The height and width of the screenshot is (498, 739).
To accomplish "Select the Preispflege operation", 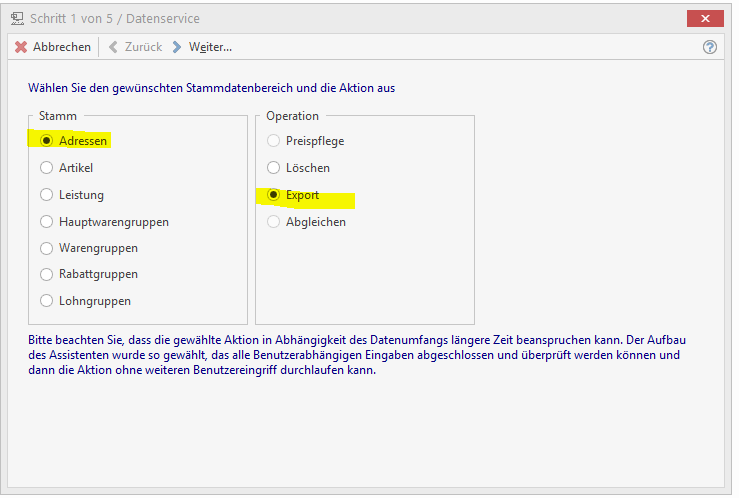I will click(x=273, y=141).
